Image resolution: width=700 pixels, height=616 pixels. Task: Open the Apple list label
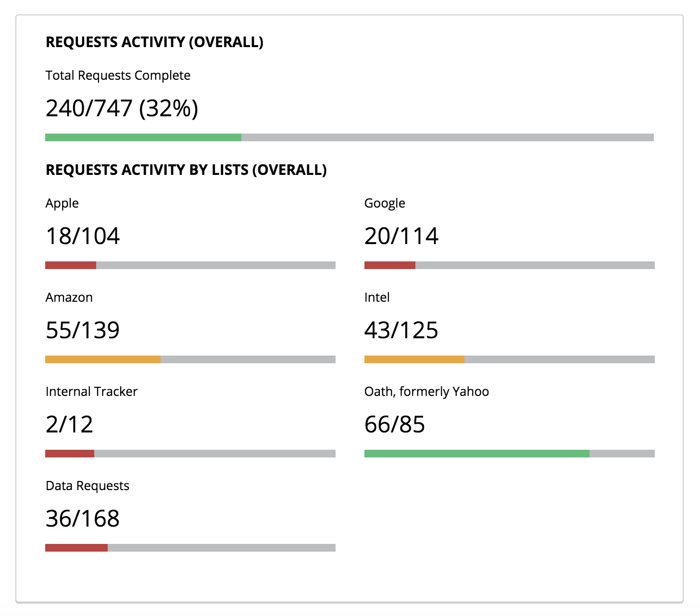(x=62, y=203)
